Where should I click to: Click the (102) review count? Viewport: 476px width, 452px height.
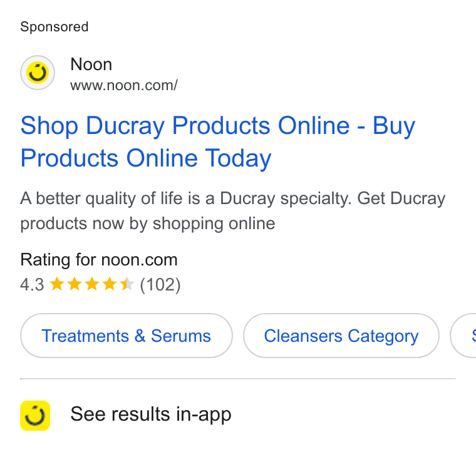(160, 285)
